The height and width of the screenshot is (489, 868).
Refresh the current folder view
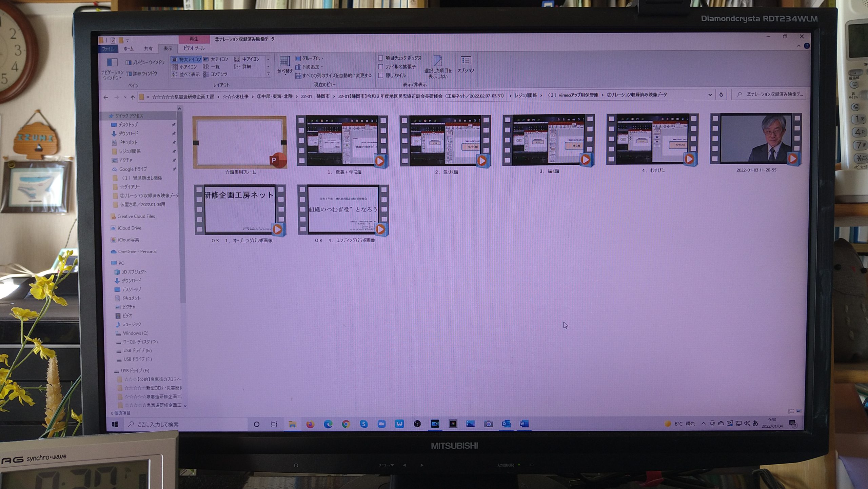[721, 95]
